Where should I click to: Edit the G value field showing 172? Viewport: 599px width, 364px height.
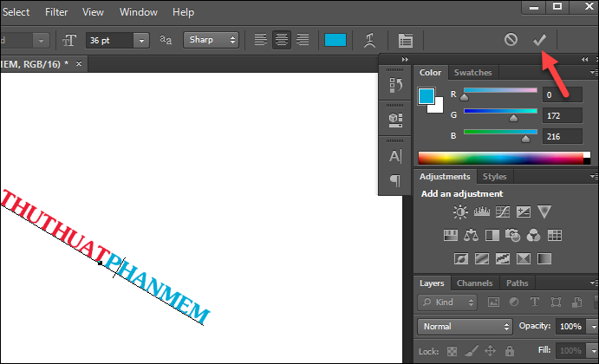[563, 115]
